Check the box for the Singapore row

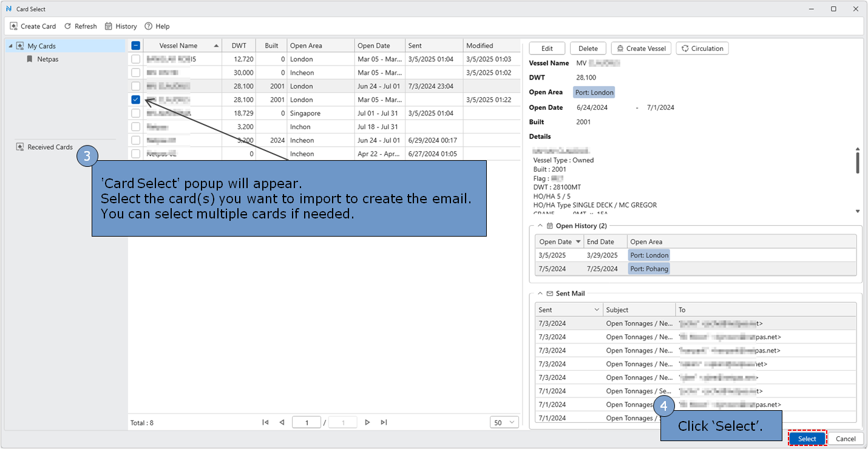136,113
